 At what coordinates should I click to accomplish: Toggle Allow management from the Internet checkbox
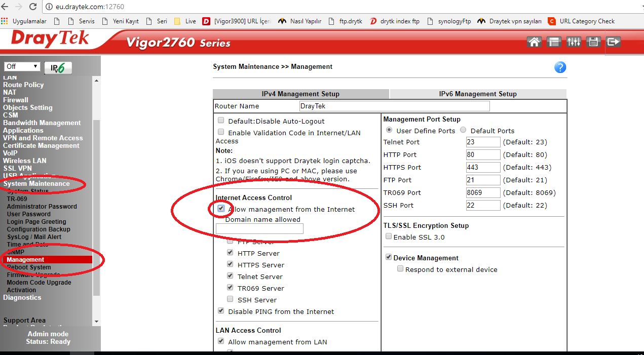coord(221,209)
